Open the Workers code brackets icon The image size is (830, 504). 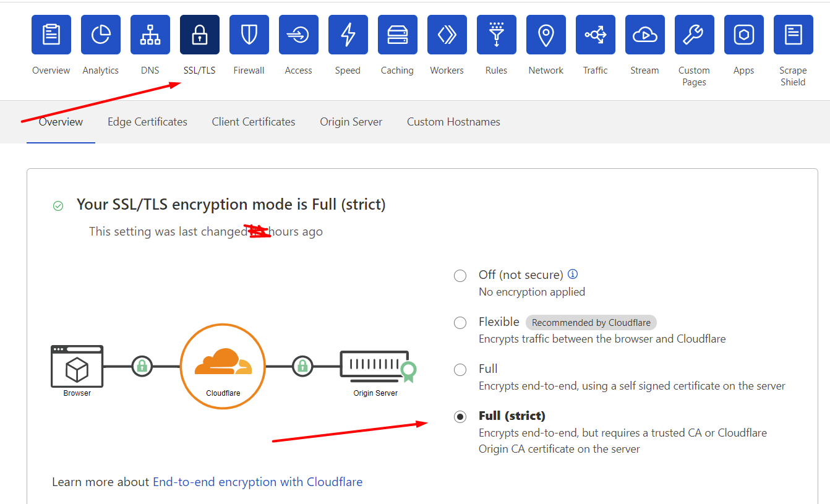click(447, 35)
